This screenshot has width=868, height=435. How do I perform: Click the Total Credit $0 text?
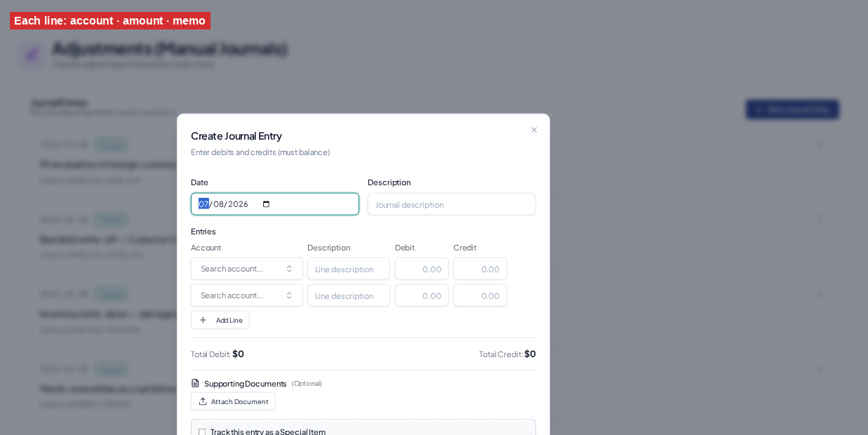coord(507,354)
